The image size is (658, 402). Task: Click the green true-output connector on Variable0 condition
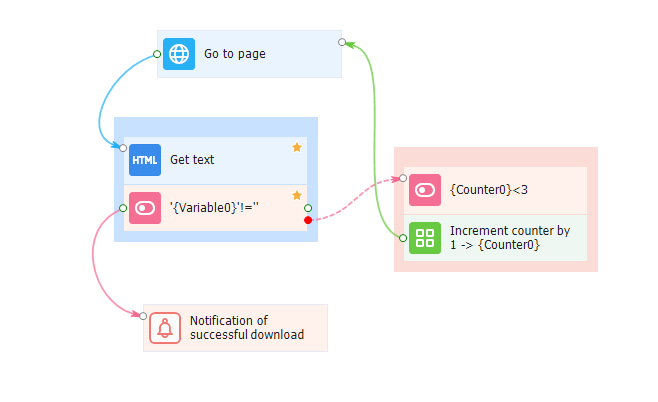[x=308, y=208]
